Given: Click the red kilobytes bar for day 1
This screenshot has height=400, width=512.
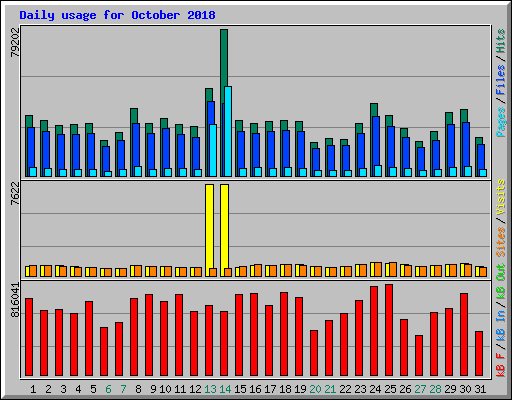Looking at the screenshot, I should [29, 337].
